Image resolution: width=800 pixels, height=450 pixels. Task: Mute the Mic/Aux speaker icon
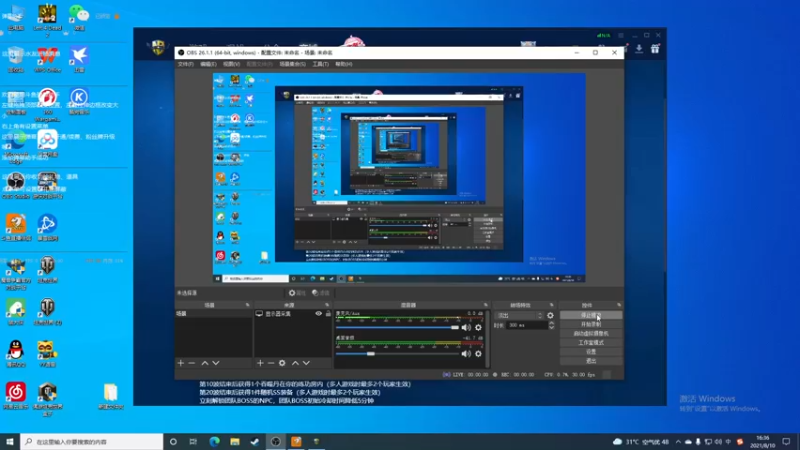pyautogui.click(x=466, y=328)
